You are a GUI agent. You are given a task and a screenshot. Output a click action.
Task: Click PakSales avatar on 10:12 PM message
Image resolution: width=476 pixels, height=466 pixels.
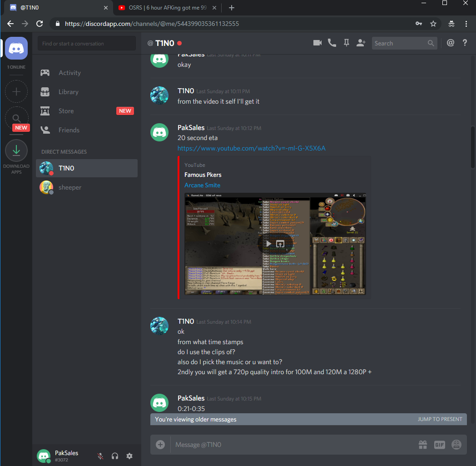click(159, 132)
